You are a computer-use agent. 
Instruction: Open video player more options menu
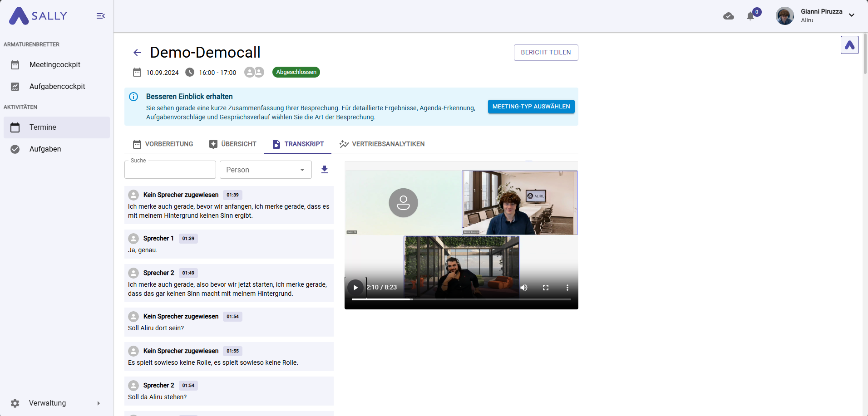[567, 288]
